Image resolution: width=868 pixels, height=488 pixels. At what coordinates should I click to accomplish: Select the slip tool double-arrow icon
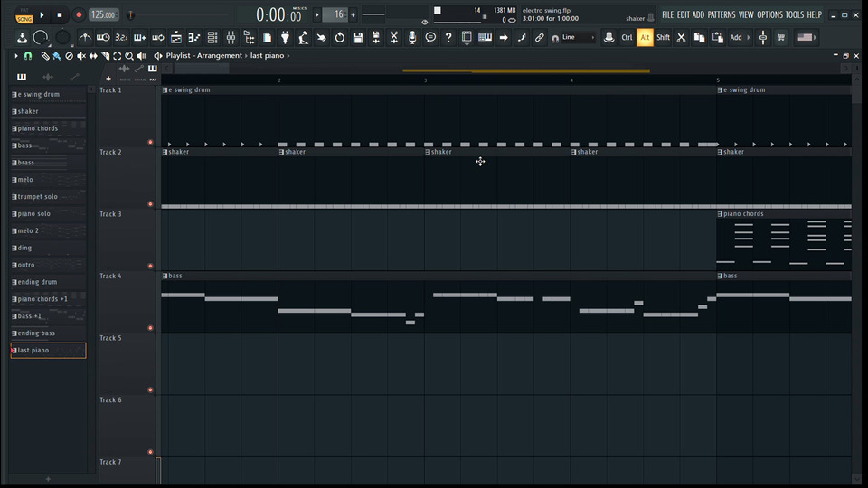[x=93, y=56]
